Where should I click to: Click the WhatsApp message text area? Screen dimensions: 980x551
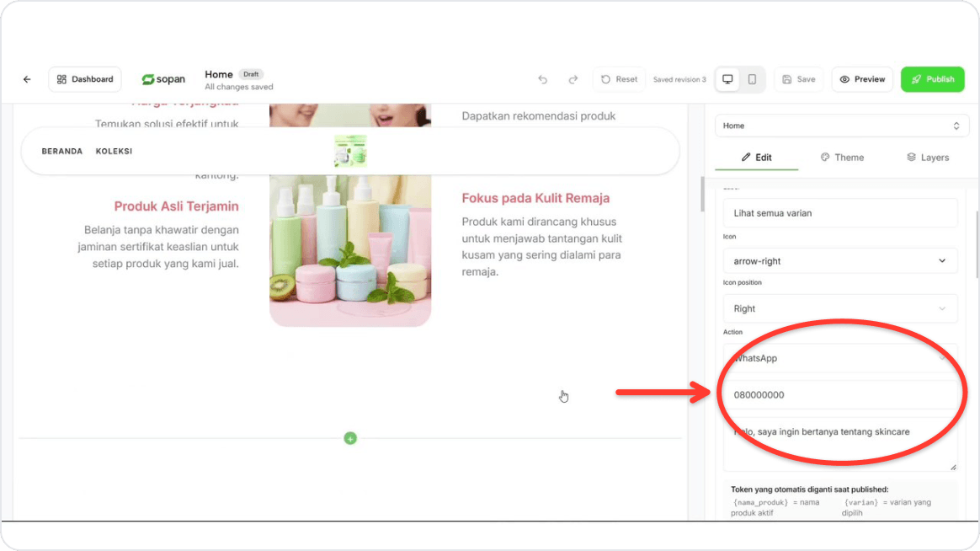click(x=840, y=444)
